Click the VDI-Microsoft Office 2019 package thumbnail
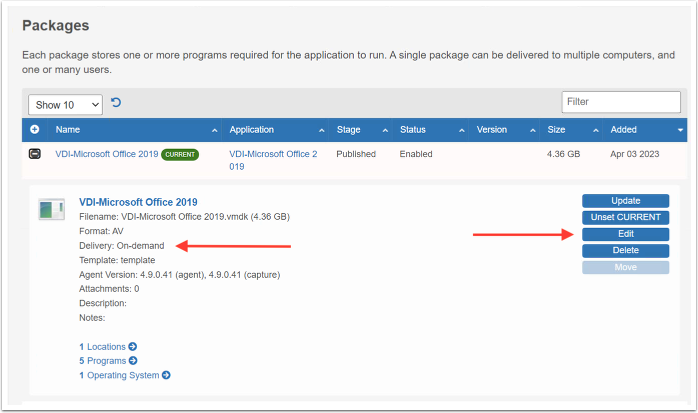Image resolution: width=698 pixels, height=413 pixels. click(51, 209)
